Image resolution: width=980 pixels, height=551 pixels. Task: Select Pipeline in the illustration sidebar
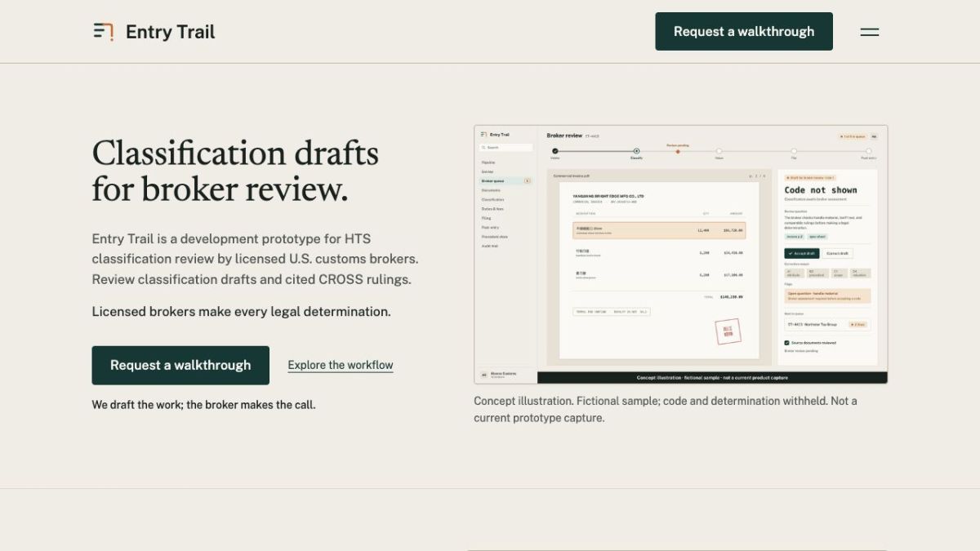488,162
